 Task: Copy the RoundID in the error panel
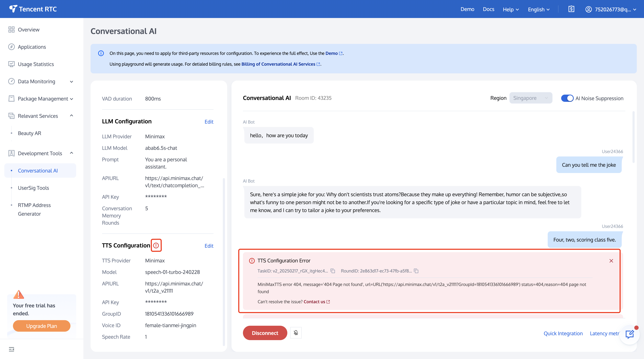(x=416, y=271)
